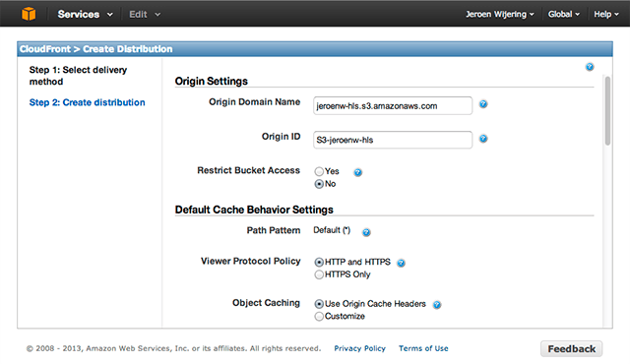630x364 pixels.
Task: Choose HTTPS Only viewer protocol
Action: click(x=319, y=274)
